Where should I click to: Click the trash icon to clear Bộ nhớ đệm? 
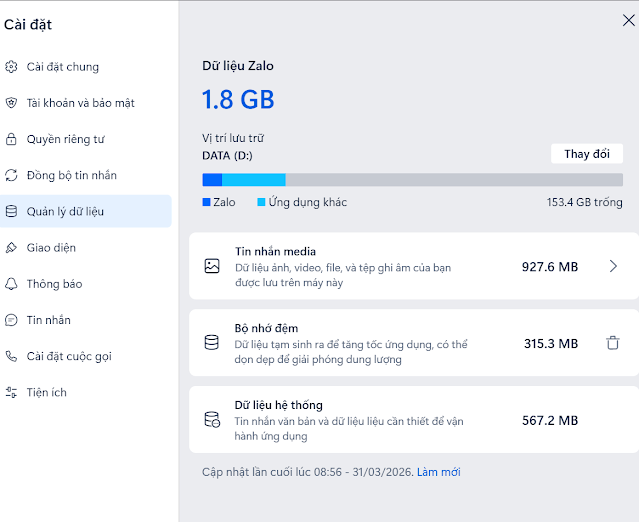pos(613,343)
